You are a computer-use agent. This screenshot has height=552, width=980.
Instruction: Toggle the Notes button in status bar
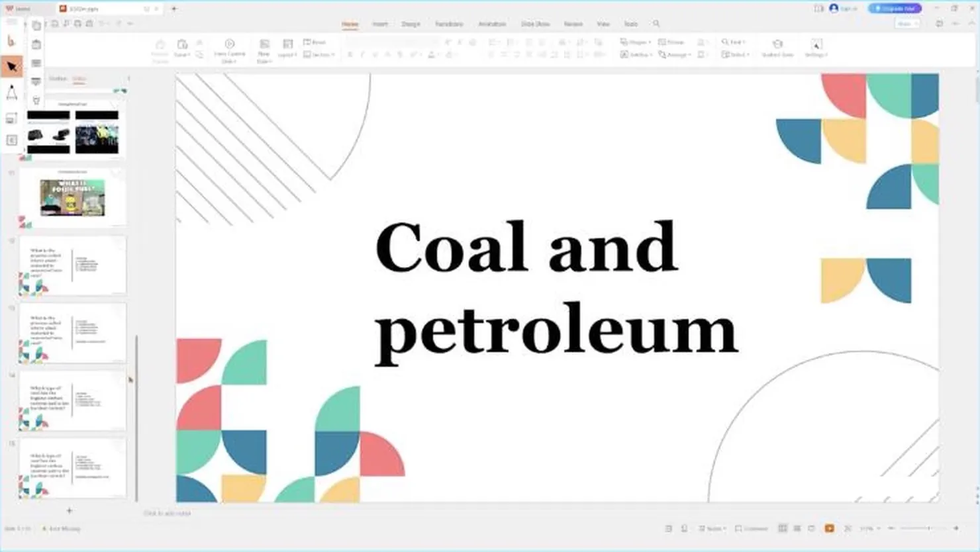712,529
